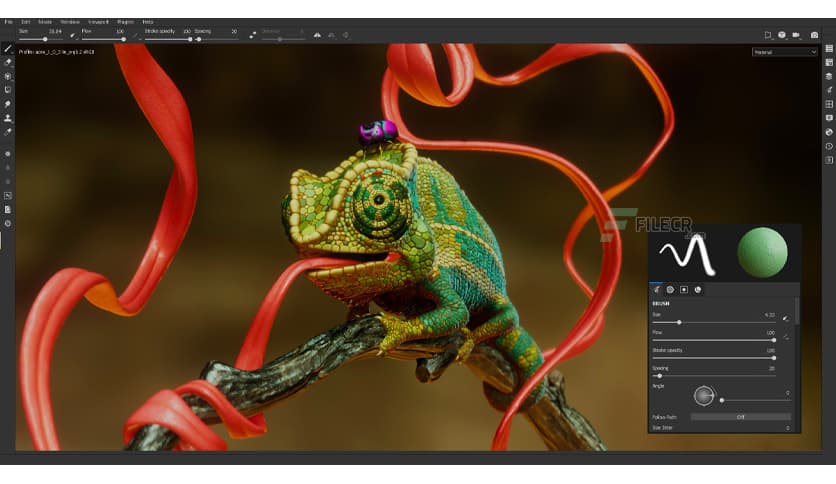Select the Clone stamp tool
This screenshot has width=836, height=484.
[7, 118]
